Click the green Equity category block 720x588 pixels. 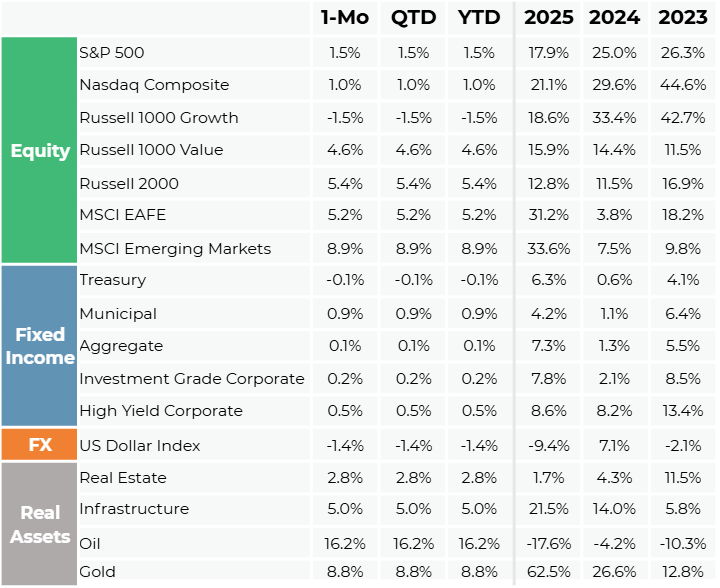tap(40, 151)
